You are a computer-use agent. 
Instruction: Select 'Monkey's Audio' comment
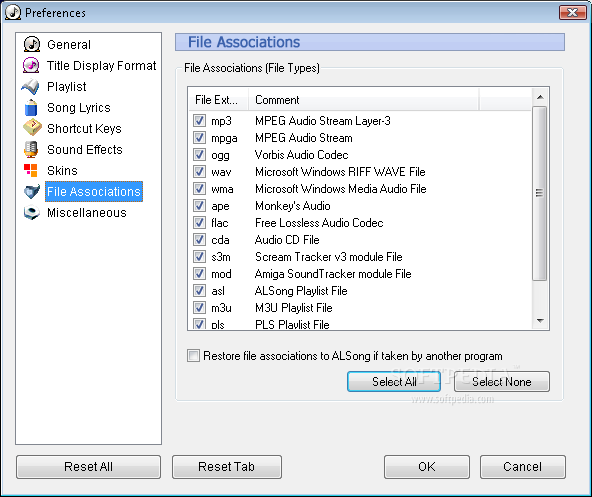(x=293, y=206)
